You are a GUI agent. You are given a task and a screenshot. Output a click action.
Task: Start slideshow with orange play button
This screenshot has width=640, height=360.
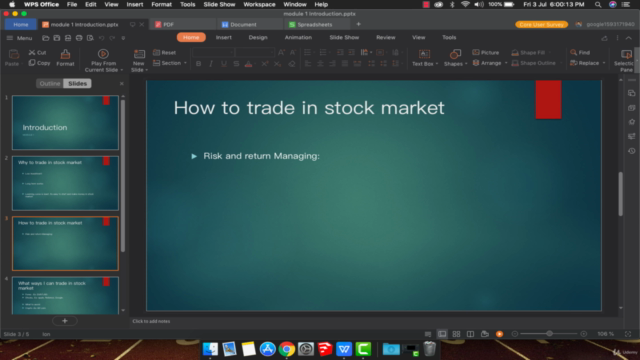click(x=499, y=334)
